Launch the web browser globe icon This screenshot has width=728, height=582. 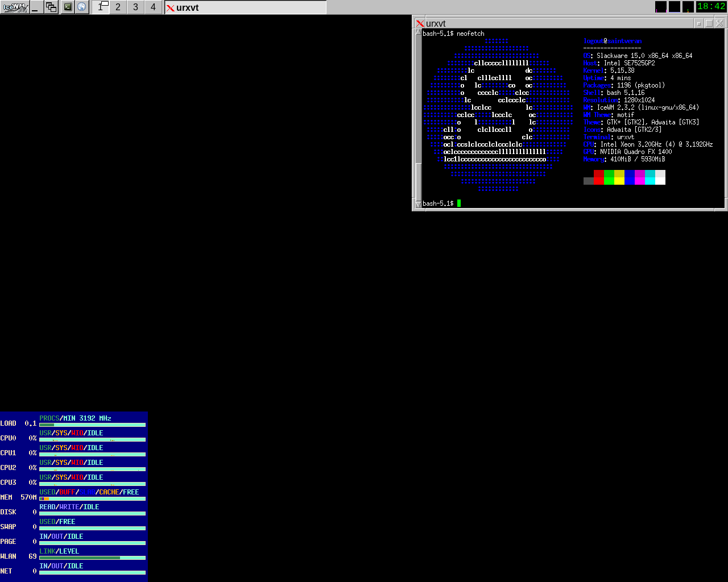click(x=82, y=7)
